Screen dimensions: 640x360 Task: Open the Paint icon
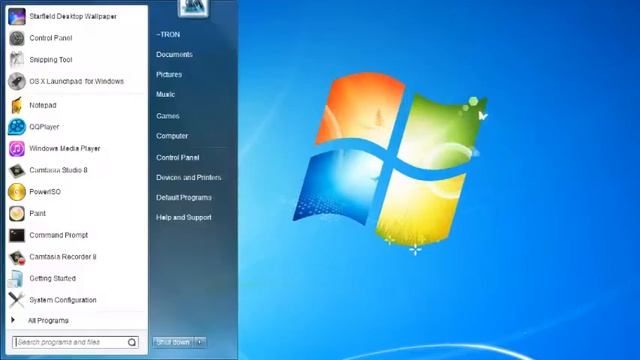(17, 213)
